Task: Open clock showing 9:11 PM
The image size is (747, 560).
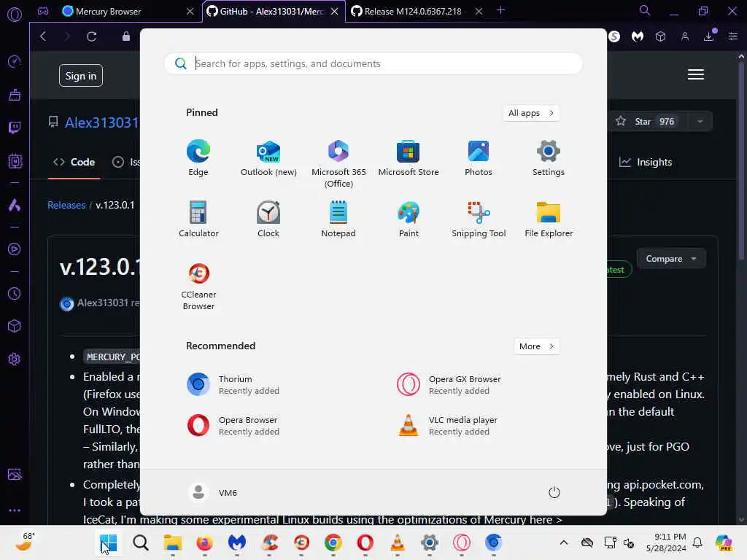Action: point(666,542)
